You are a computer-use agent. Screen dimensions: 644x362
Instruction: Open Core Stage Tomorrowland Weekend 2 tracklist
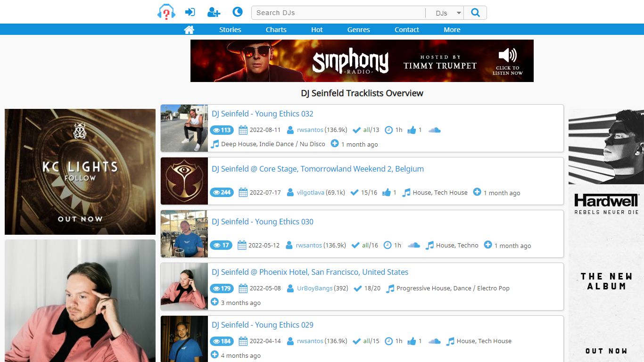point(318,169)
